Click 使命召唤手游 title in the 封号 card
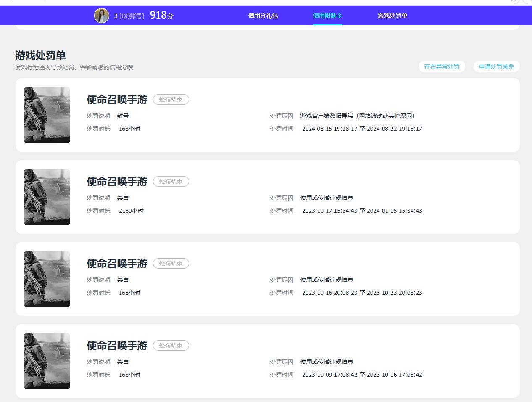Screen dimensions: 532x402 click(117, 100)
